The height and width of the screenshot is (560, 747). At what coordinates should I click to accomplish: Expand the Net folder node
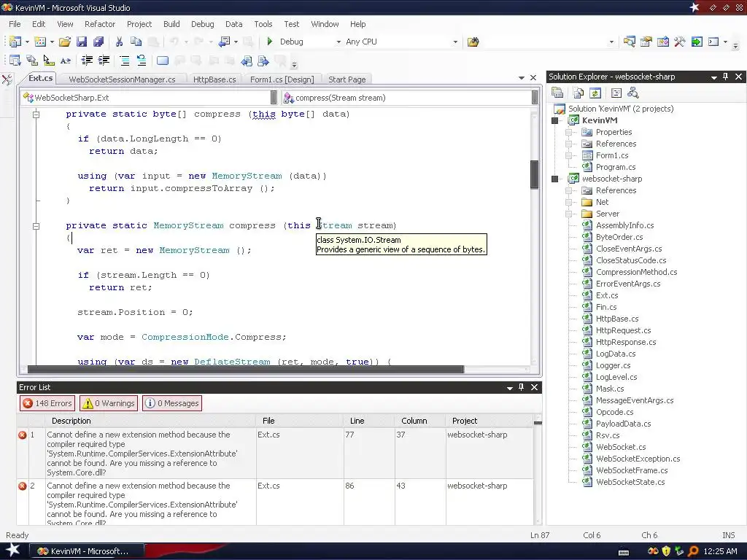(569, 203)
